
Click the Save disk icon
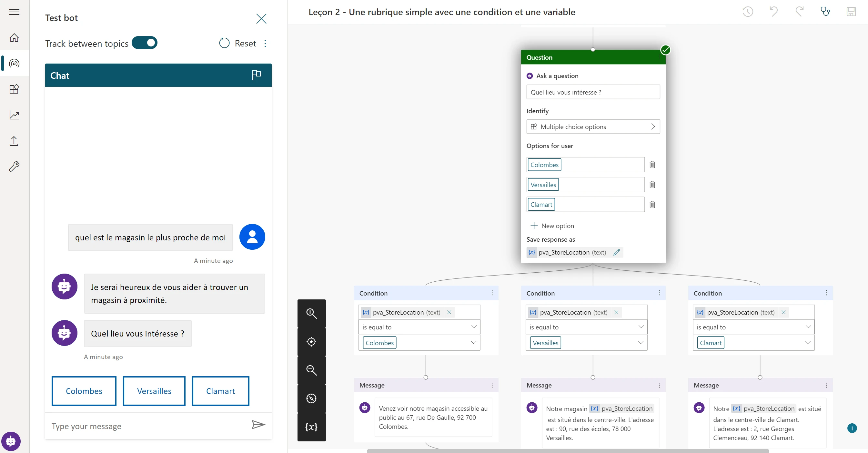point(851,12)
